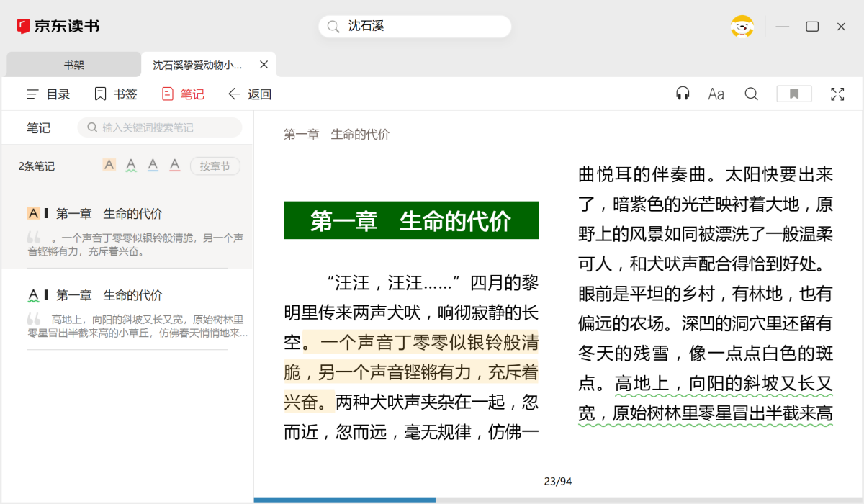The image size is (864, 504).
Task: Toggle bookmark for the current page
Action: tap(794, 94)
